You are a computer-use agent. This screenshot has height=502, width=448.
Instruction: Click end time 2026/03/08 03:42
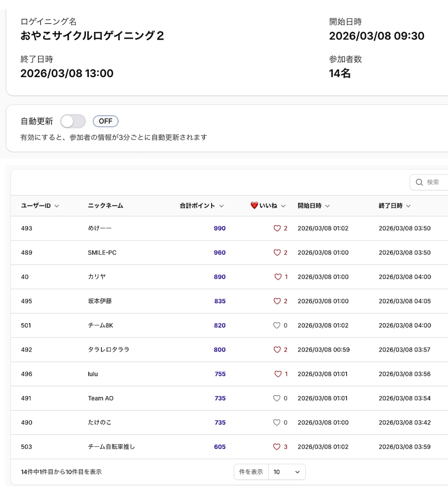click(405, 423)
